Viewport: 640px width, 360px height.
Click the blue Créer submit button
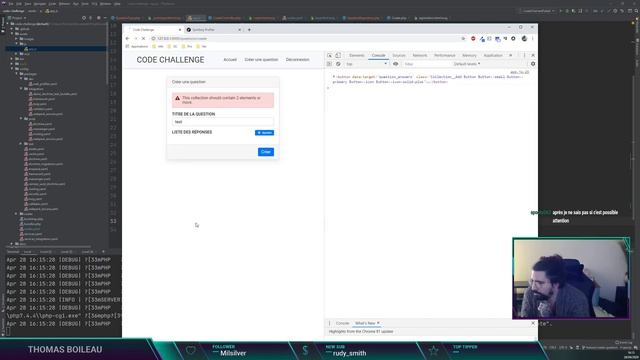coord(266,152)
